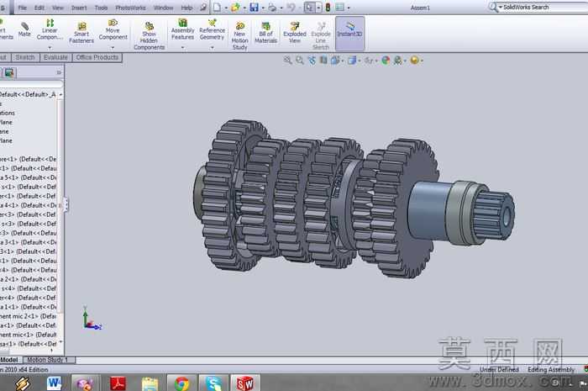Open the Edit menu
Image resolution: width=588 pixels, height=391 pixels.
(x=39, y=8)
